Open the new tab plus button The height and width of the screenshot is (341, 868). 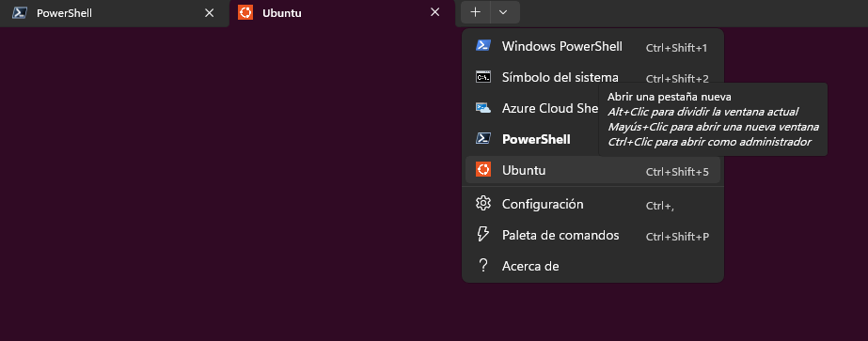pyautogui.click(x=476, y=12)
